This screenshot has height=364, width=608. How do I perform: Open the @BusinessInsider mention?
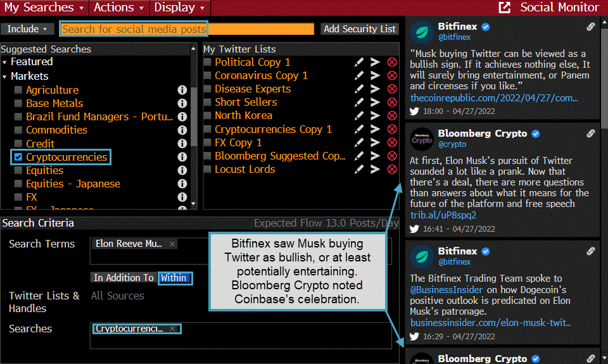click(446, 290)
